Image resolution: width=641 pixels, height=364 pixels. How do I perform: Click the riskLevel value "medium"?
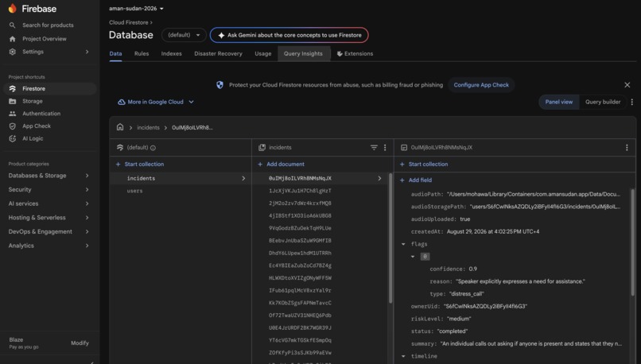coord(459,319)
